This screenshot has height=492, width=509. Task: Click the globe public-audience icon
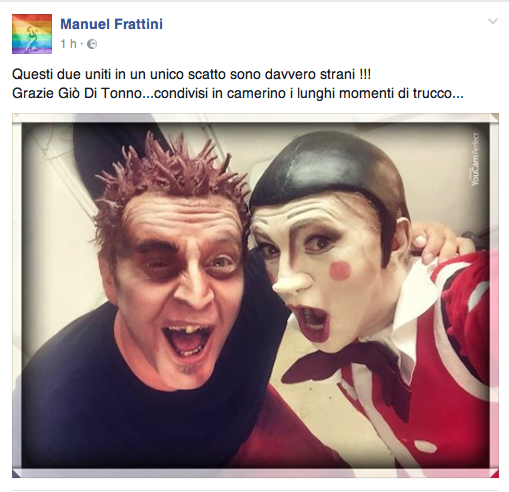92,44
